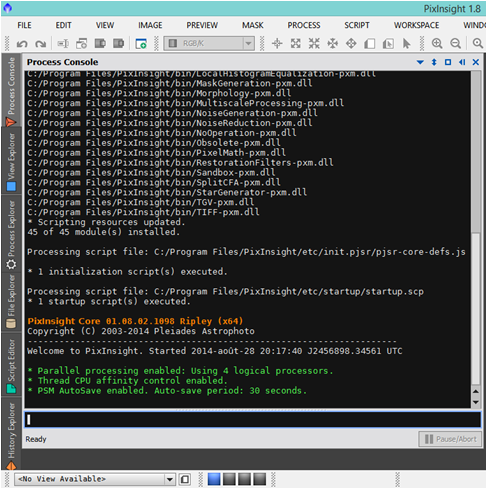The image size is (487, 489).
Task: Click the second dark screen-mode icon
Action: [118, 43]
